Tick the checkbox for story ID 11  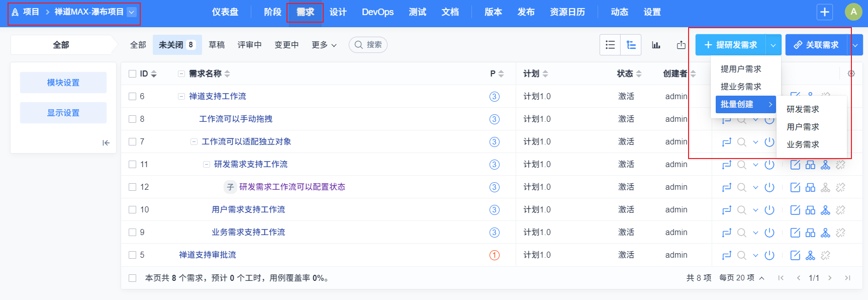(x=133, y=164)
